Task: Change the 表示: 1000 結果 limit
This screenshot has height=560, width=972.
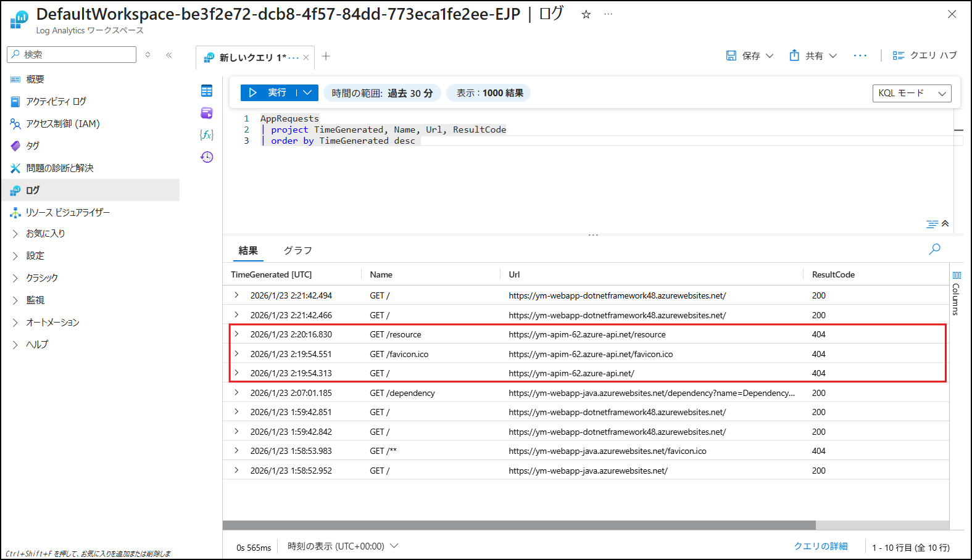Action: click(x=489, y=93)
